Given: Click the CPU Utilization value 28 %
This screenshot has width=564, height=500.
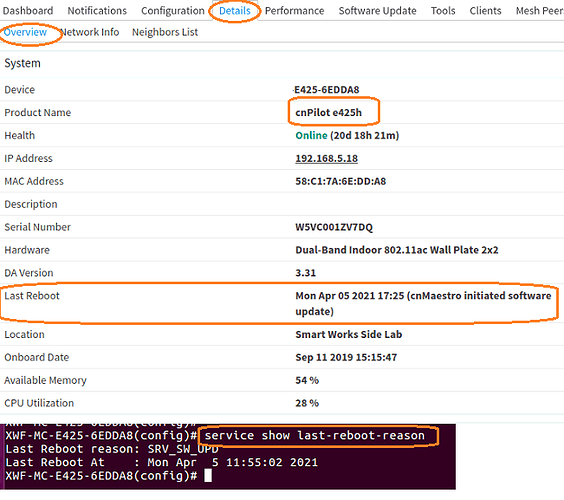Looking at the screenshot, I should [x=307, y=403].
